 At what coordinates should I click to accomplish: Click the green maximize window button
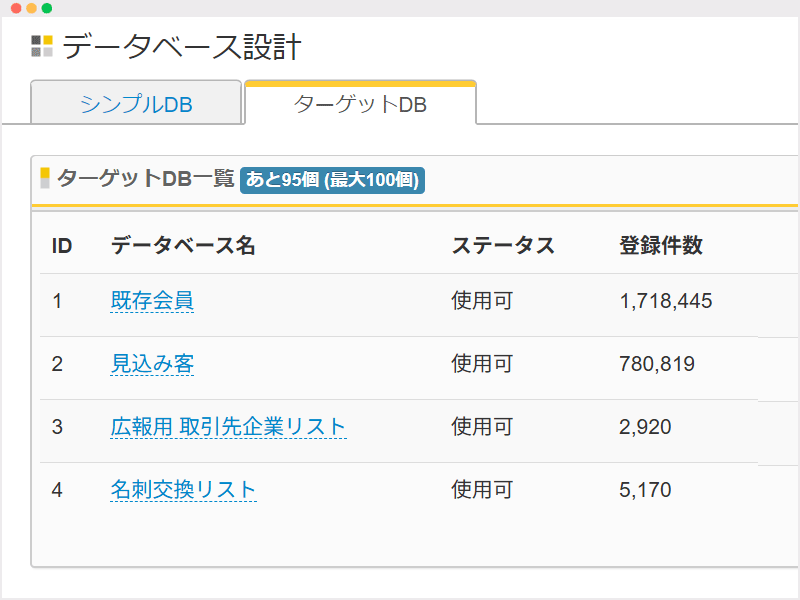point(46,8)
